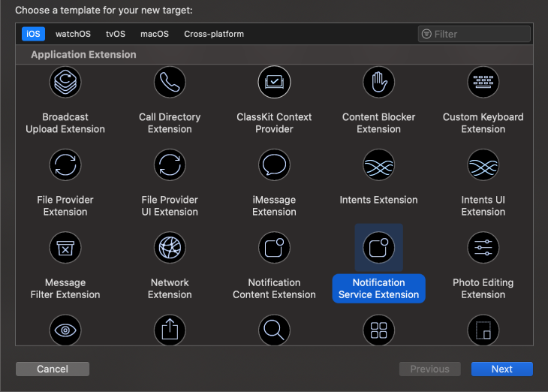Click the "Call Directory Extension" label
The image size is (548, 392).
pyautogui.click(x=170, y=123)
